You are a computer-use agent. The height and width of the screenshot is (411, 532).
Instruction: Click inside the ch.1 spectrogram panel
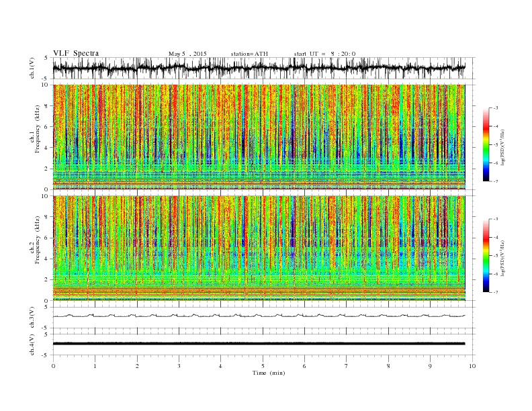pos(259,137)
